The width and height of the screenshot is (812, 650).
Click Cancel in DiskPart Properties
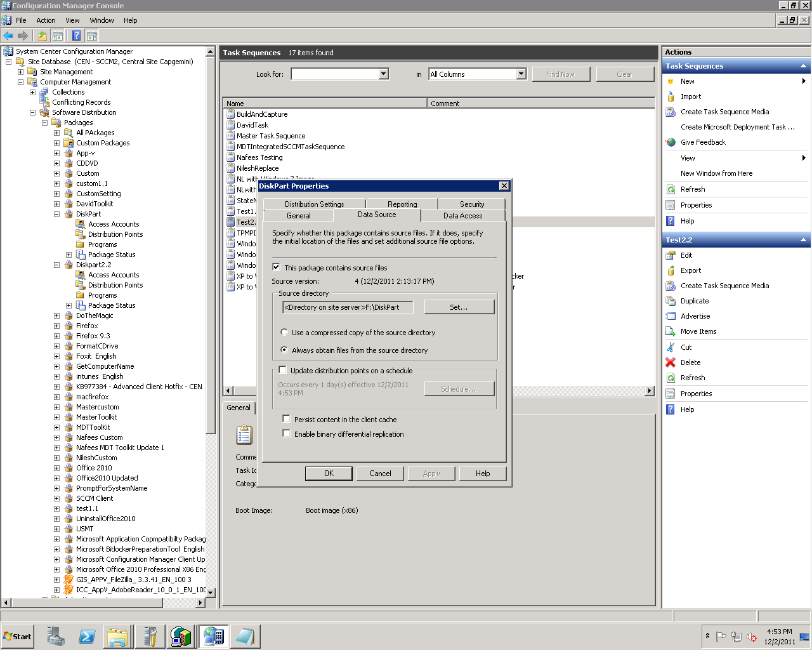coord(381,474)
